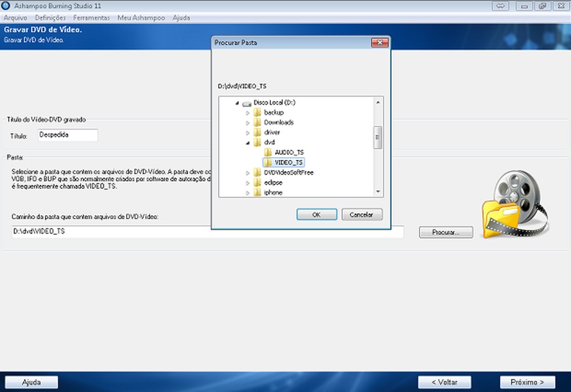Click the < Voltar button

pyautogui.click(x=444, y=382)
